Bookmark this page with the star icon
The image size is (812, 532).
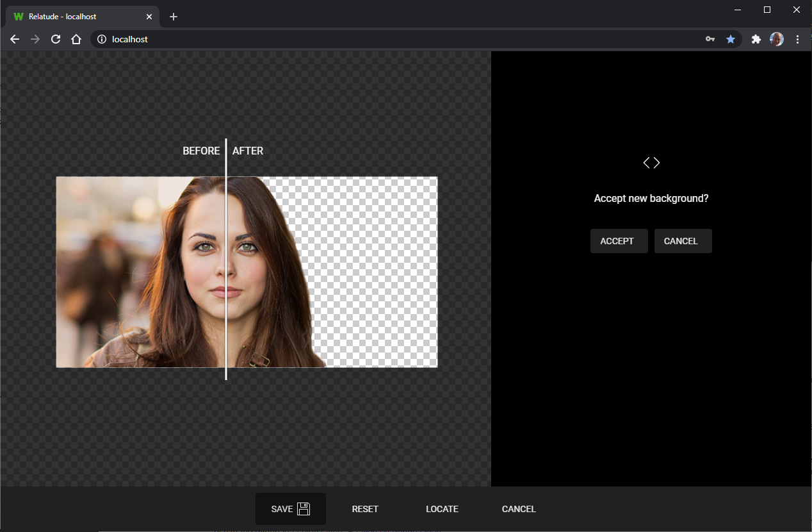point(731,39)
